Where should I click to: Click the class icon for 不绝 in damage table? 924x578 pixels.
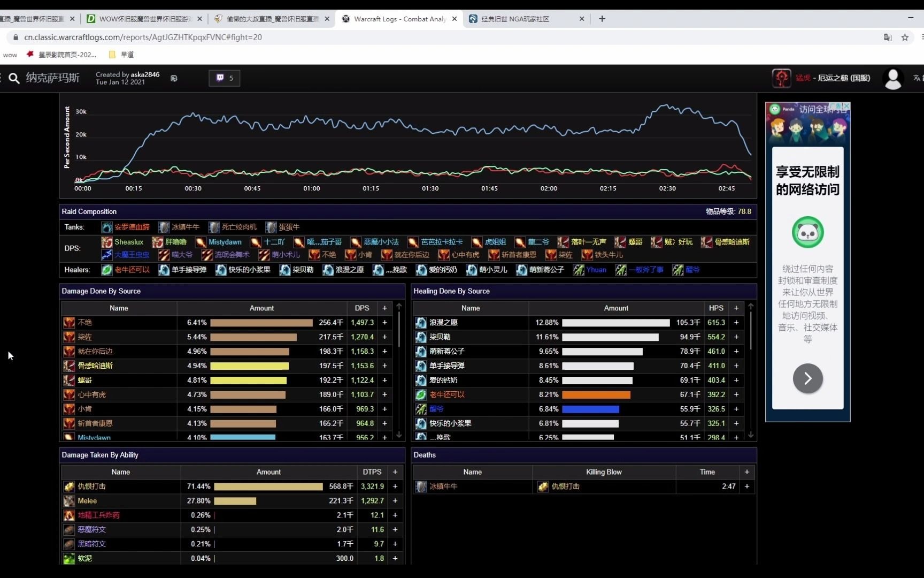(69, 323)
